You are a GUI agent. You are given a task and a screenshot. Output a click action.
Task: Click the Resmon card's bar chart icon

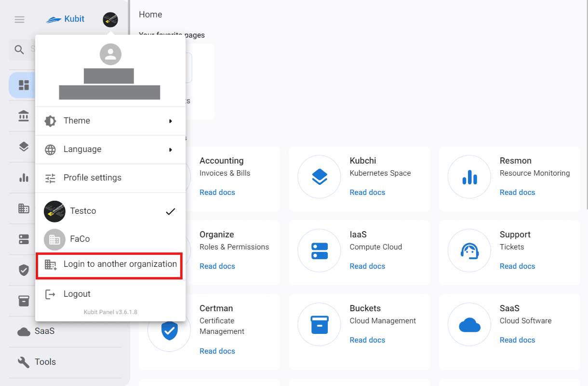click(x=469, y=177)
